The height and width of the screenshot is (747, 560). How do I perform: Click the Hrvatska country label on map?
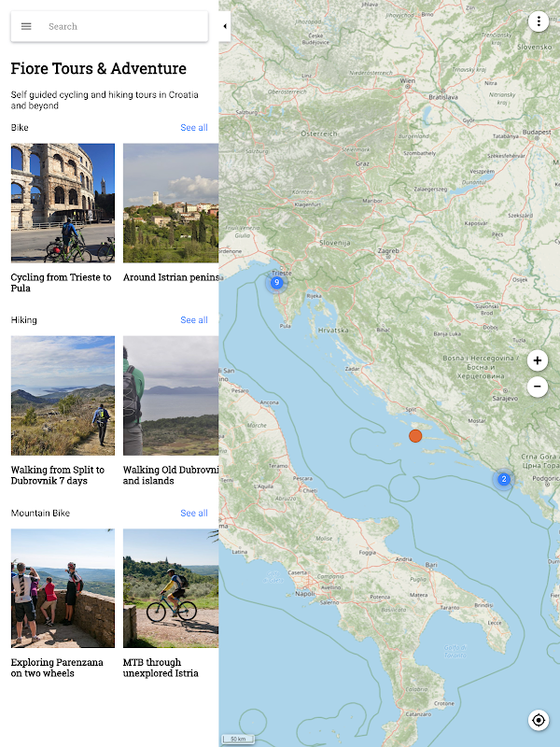333,331
